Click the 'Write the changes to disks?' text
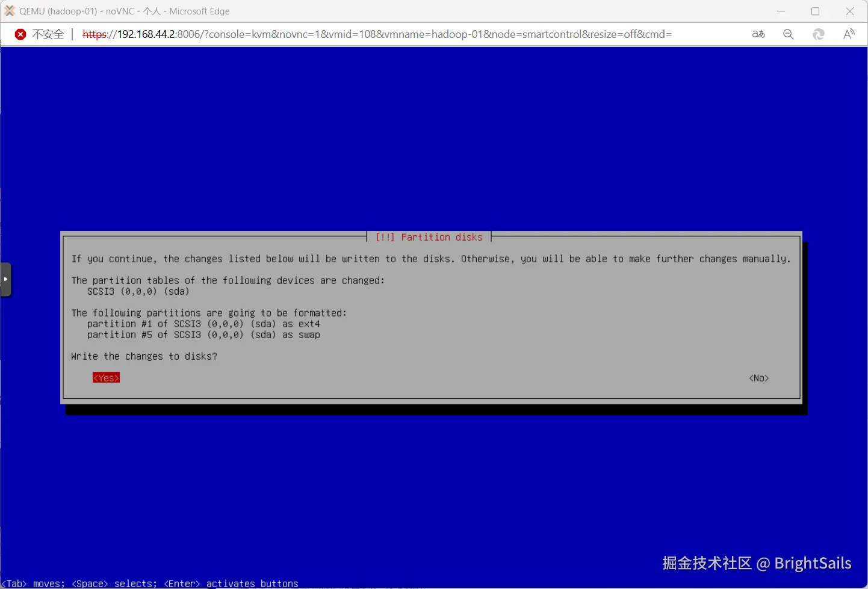This screenshot has width=868, height=589. coord(144,356)
